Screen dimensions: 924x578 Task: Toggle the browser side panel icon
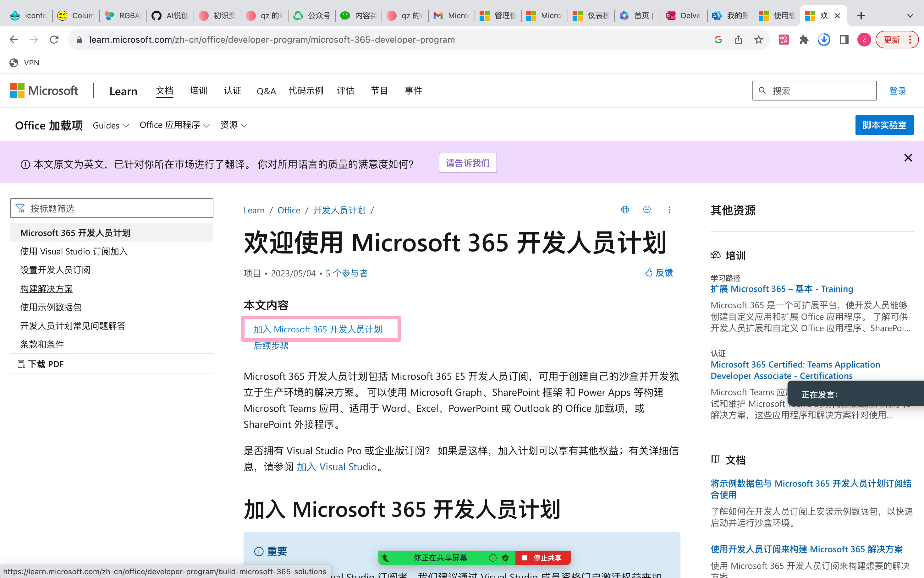pyautogui.click(x=844, y=40)
